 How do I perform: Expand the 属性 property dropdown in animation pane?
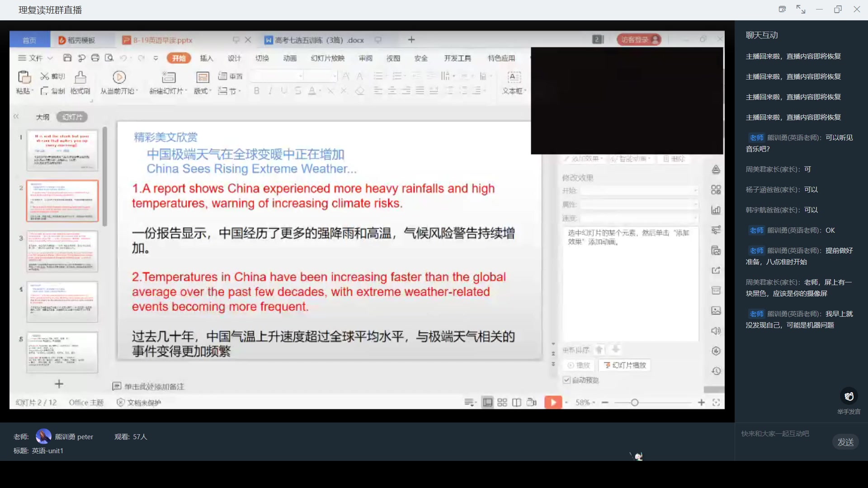tap(640, 205)
